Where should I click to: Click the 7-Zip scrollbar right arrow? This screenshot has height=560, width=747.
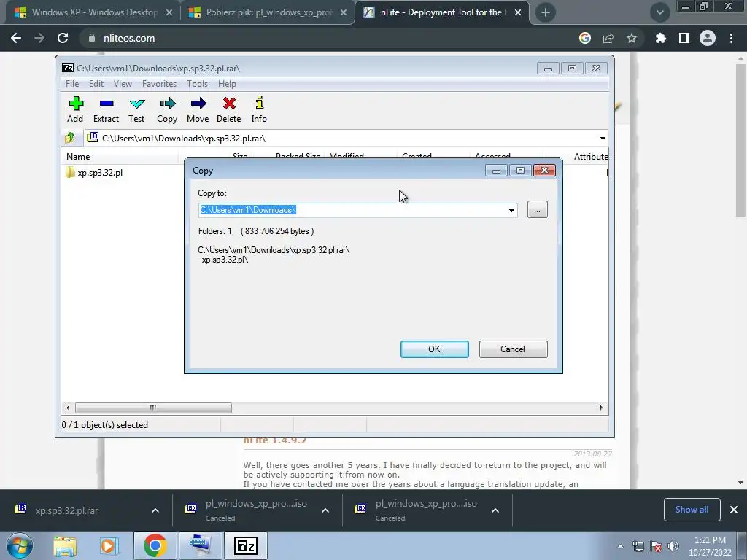click(601, 408)
